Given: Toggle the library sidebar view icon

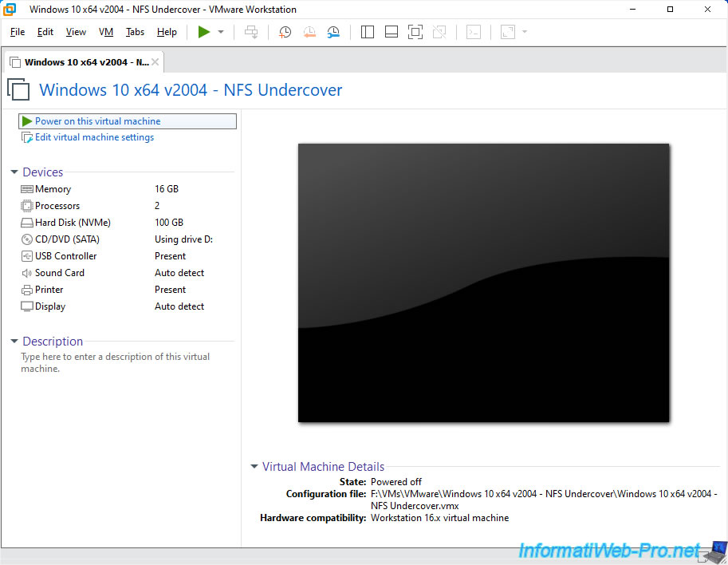Looking at the screenshot, I should click(368, 32).
